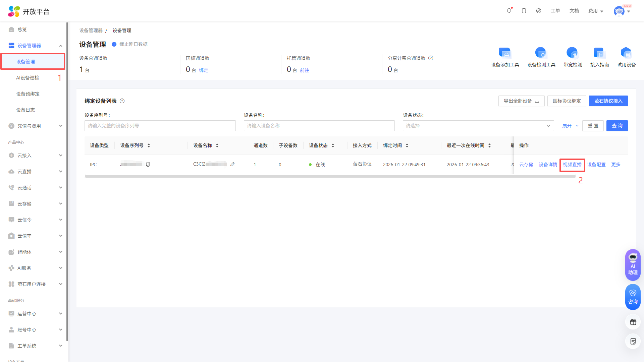Open the 费用 dropdown in header

[x=595, y=11]
